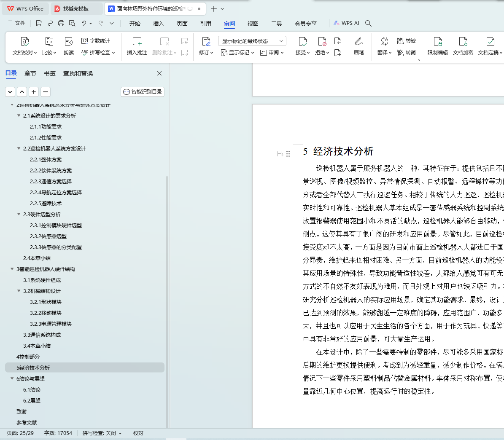Collapse the 2.2巡检机器人系统方案设计 node
This screenshot has width=504, height=440.
tap(19, 148)
